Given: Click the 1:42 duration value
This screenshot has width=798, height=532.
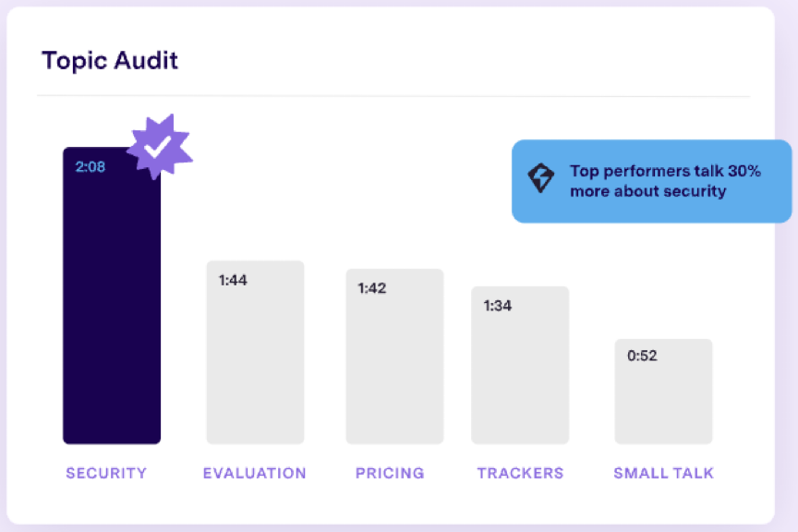Looking at the screenshot, I should (x=372, y=288).
